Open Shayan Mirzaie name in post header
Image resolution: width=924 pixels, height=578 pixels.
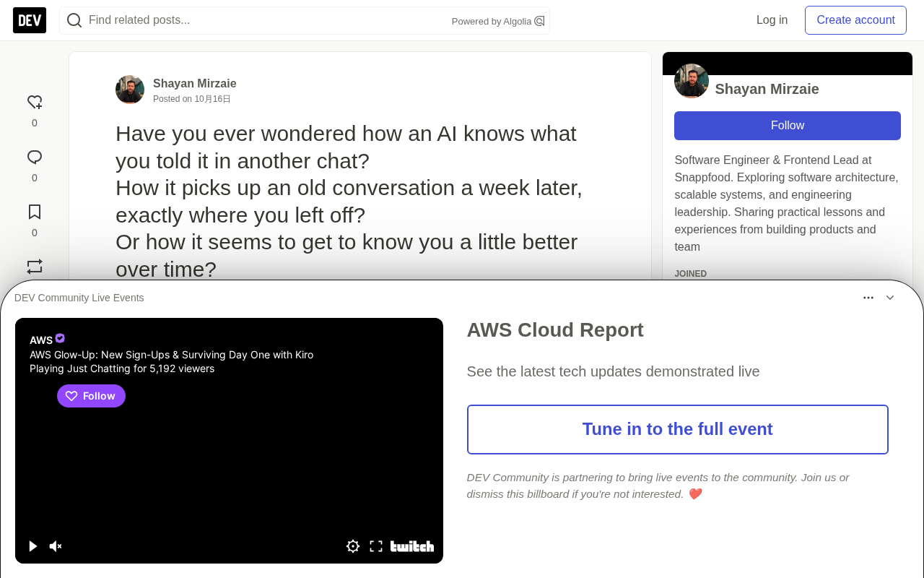tap(195, 83)
